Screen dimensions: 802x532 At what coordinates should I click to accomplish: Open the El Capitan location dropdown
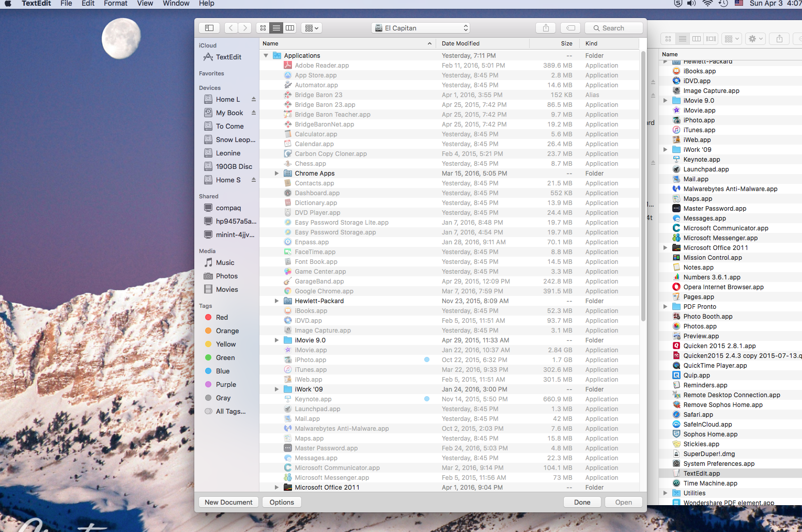click(420, 27)
